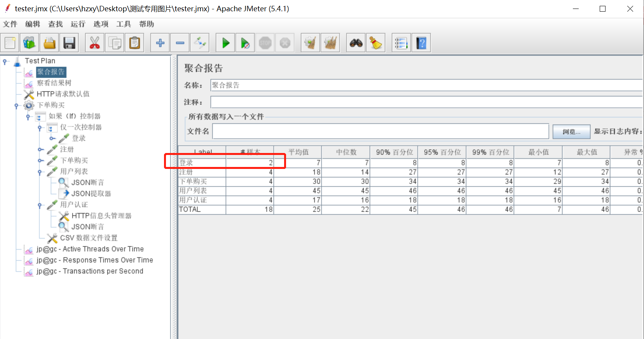Collapse all nodes with minus icon

180,43
